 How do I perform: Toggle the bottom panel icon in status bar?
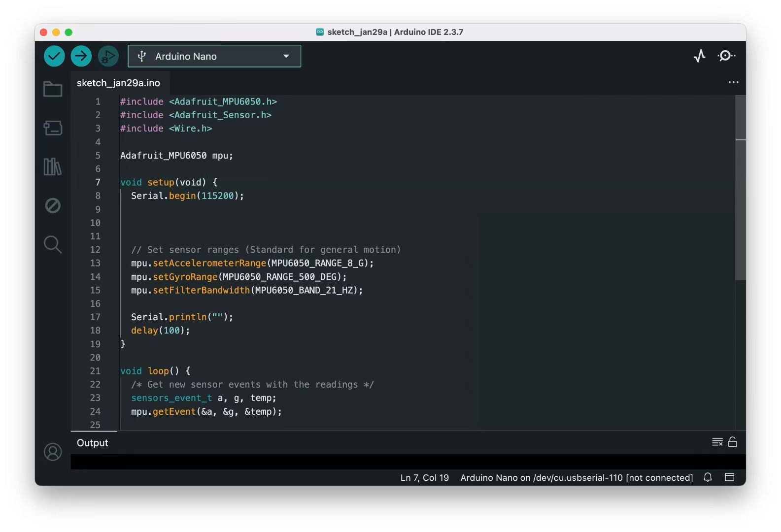point(730,477)
